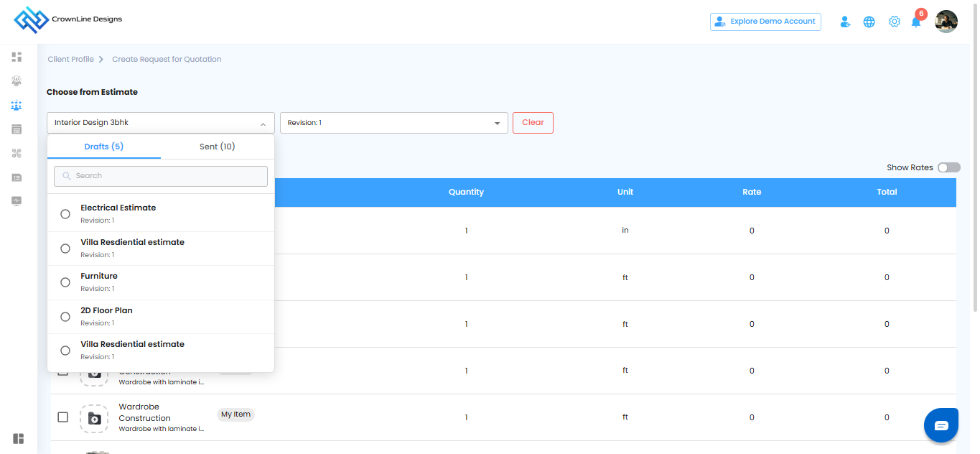Open the notifications bell

pos(916,22)
